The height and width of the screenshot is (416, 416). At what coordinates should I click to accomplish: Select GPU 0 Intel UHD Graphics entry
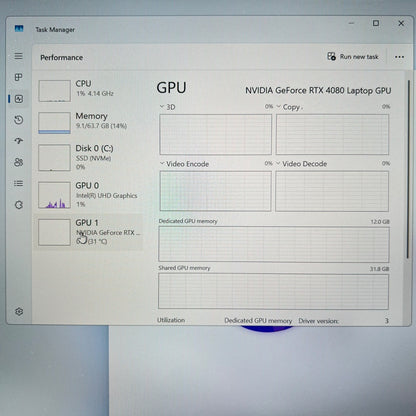pos(89,195)
